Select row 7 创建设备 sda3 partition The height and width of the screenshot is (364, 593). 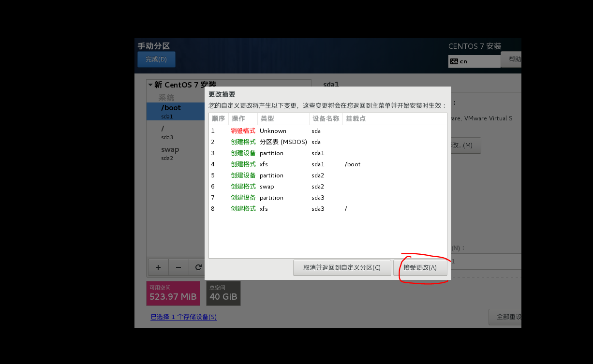(328, 198)
